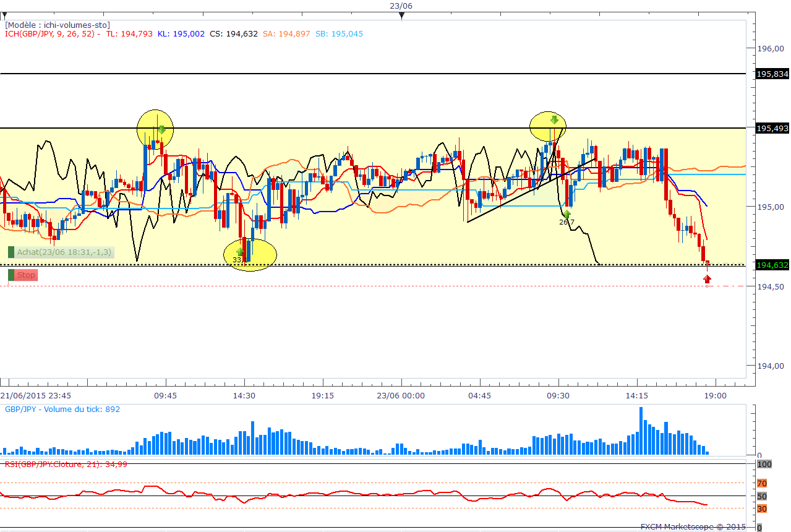Select the green Achat order marker square

pyautogui.click(x=11, y=252)
